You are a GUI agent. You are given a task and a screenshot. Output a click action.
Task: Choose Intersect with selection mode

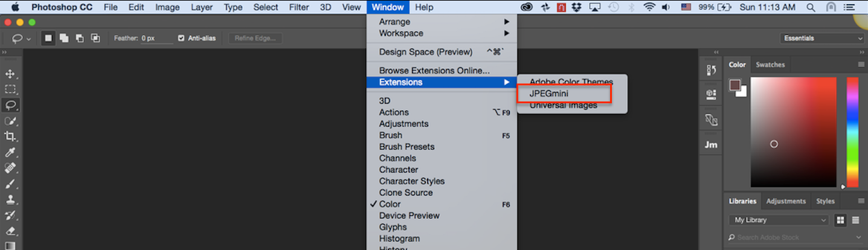[95, 38]
